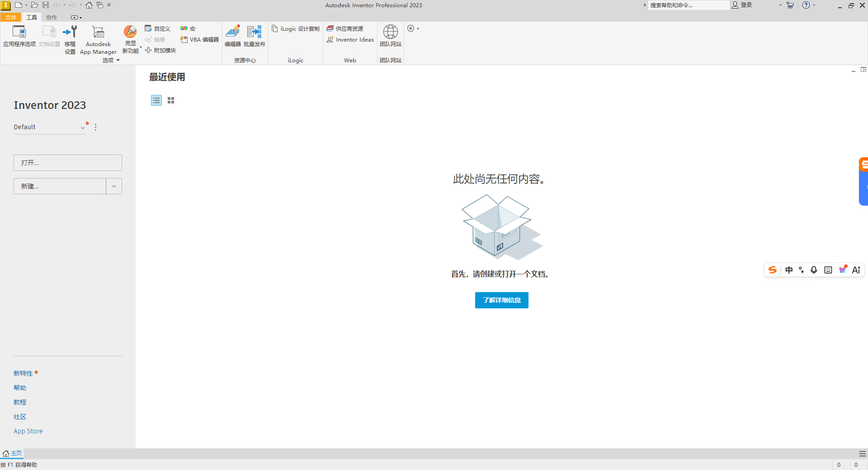The image size is (868, 470).
Task: Open the VBA 编辑器
Action: [x=198, y=39]
